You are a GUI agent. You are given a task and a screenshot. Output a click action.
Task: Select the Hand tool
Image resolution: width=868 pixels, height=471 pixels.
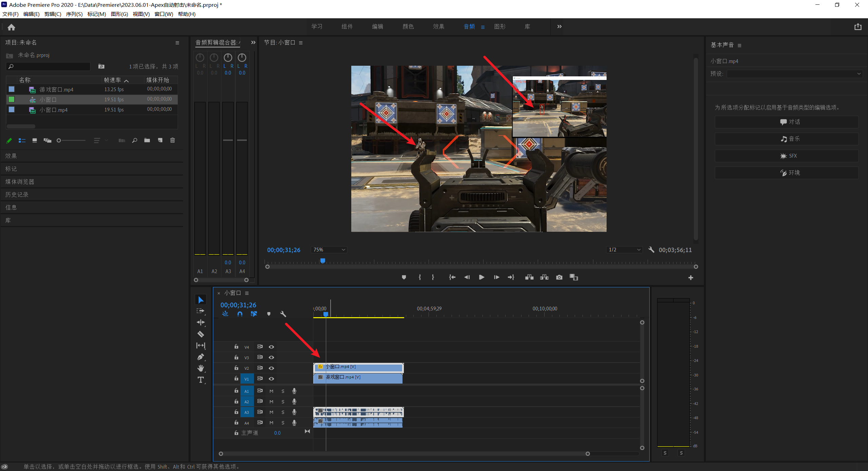pos(201,368)
